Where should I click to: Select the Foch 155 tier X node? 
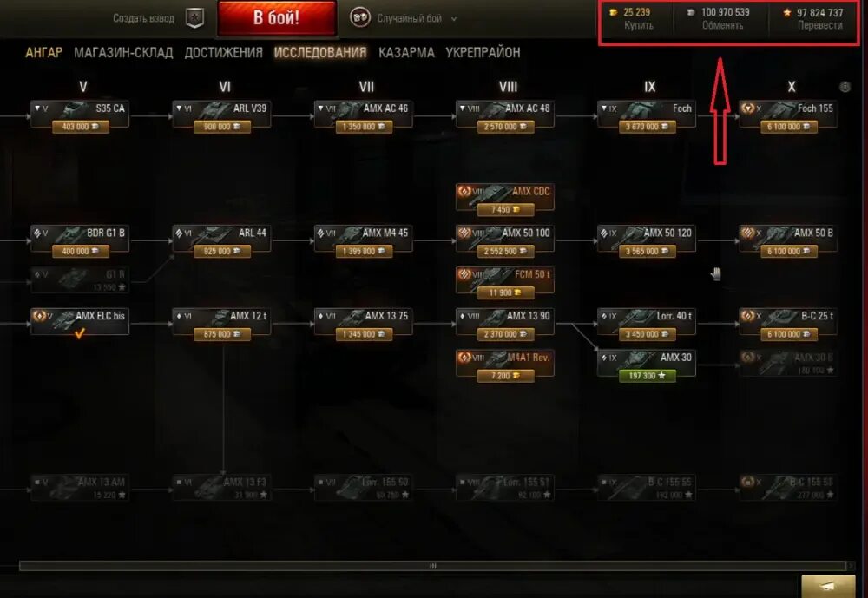[788, 115]
